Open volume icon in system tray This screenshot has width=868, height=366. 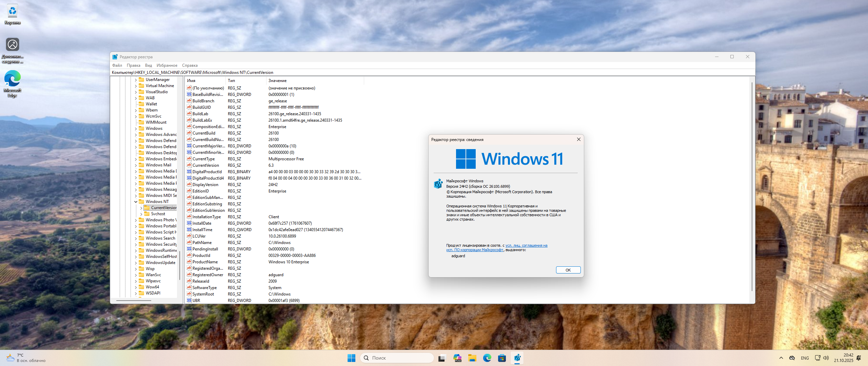(826, 358)
